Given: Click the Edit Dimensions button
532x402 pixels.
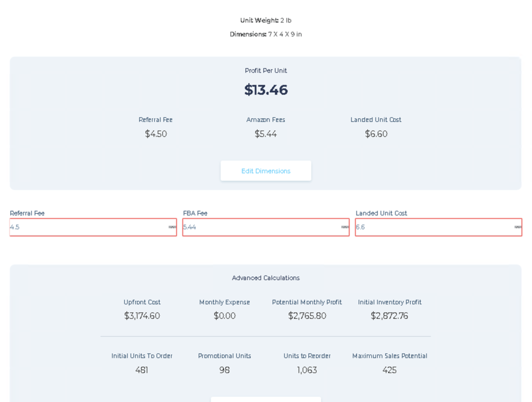Looking at the screenshot, I should coord(265,171).
